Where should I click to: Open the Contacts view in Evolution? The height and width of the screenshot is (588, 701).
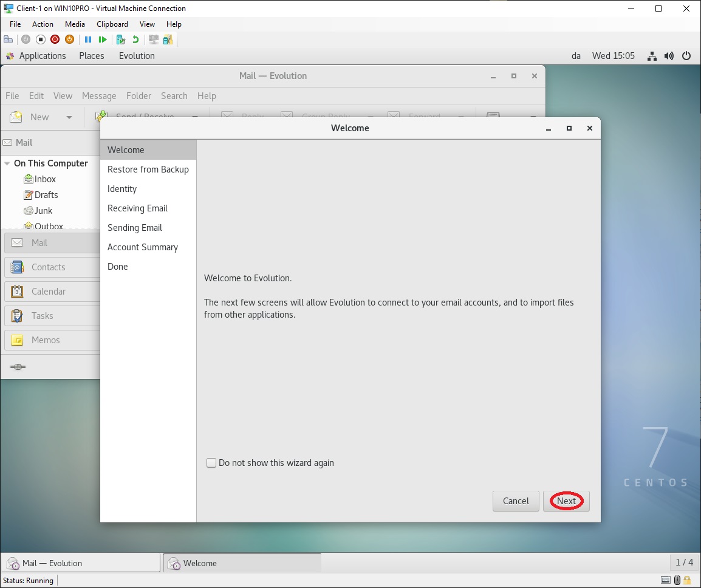[x=52, y=267]
